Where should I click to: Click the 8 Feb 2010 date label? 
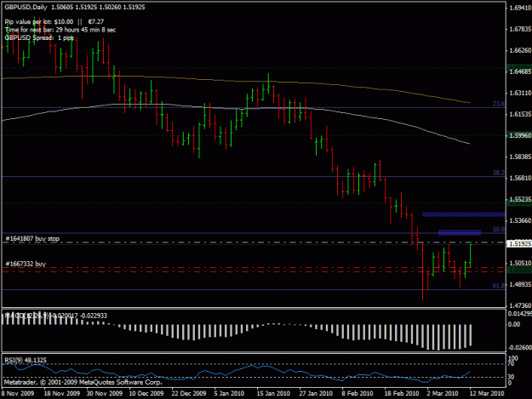[x=358, y=393]
